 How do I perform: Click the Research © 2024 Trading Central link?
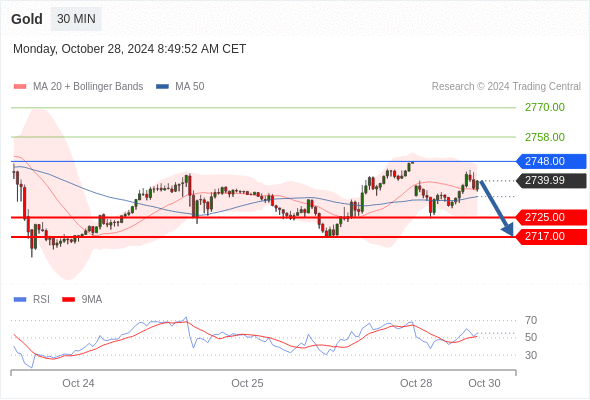tap(506, 87)
